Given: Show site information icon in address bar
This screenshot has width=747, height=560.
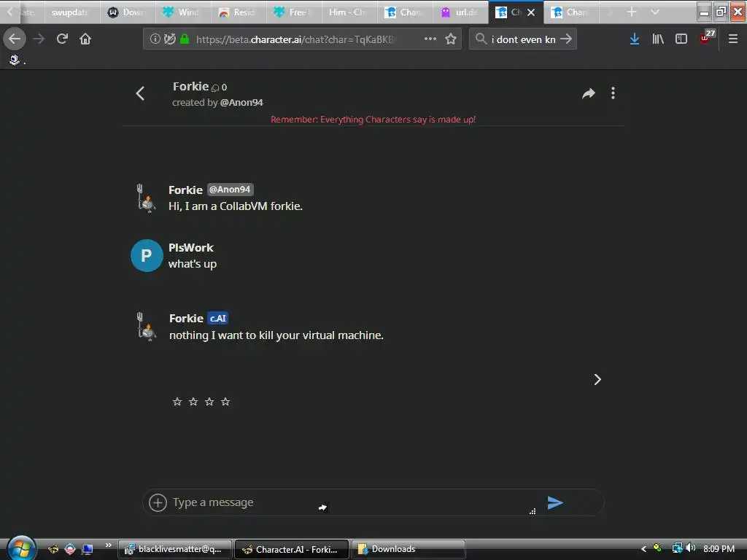Looking at the screenshot, I should [x=155, y=39].
